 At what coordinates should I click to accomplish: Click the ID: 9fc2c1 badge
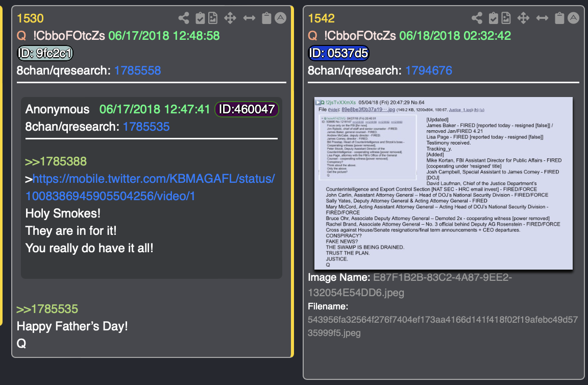pos(45,53)
